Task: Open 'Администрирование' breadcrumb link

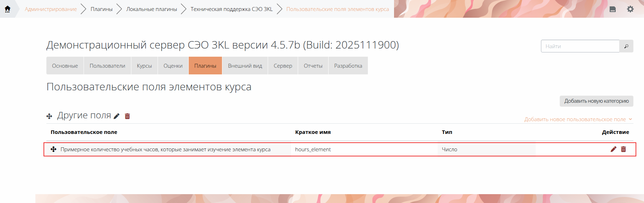Action: pyautogui.click(x=51, y=9)
